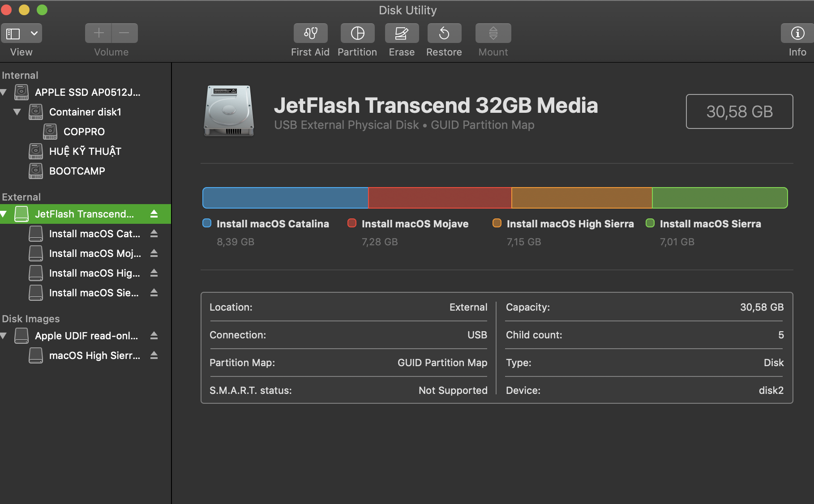
Task: Click the green zoom window button
Action: tap(42, 10)
